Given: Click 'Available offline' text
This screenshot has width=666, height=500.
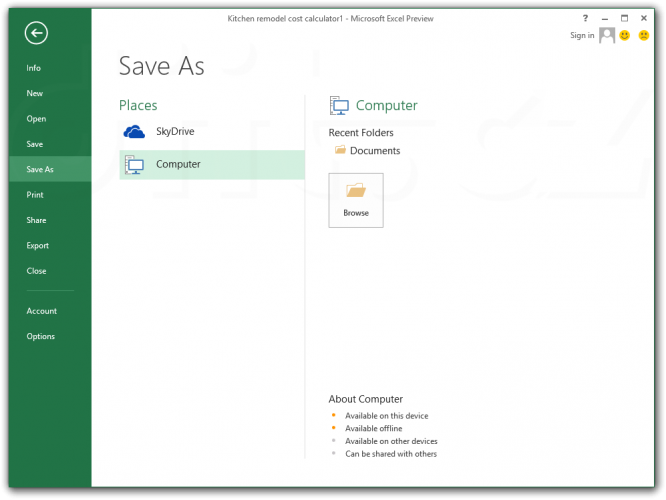Looking at the screenshot, I should tap(374, 429).
